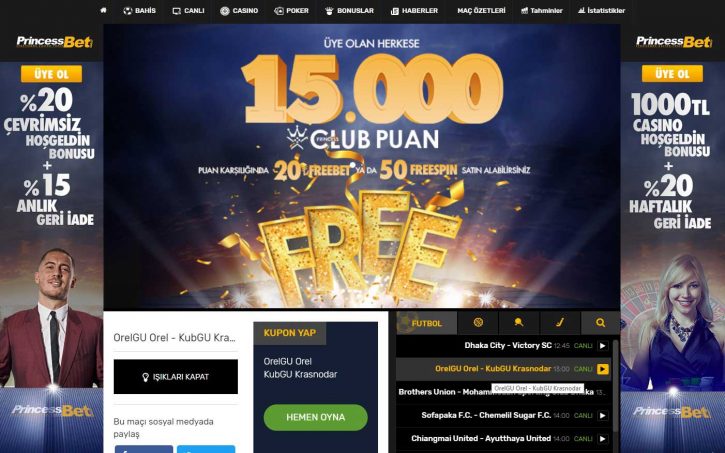725x453 pixels.
Task: Open the CASINO menu item
Action: pos(239,11)
